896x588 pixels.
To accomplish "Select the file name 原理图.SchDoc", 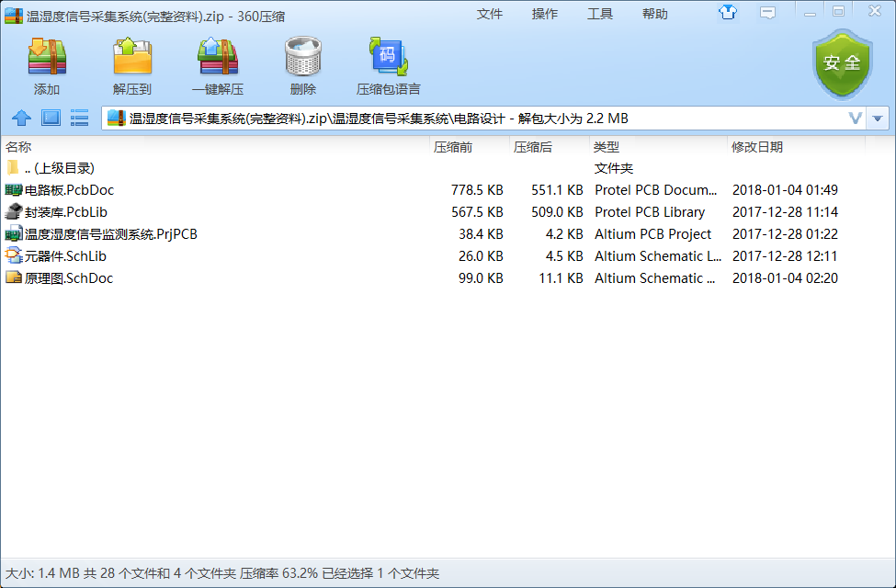I will tap(69, 278).
